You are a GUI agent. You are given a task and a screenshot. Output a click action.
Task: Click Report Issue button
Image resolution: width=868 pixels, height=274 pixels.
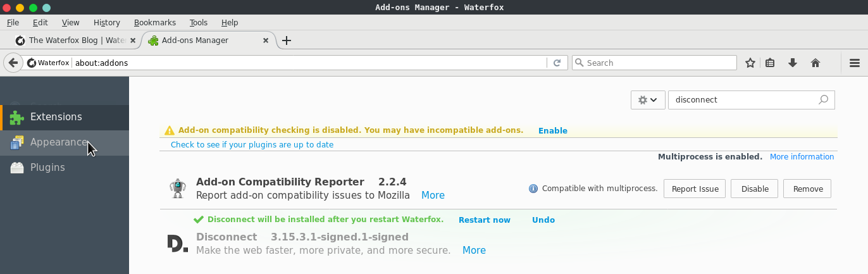[x=695, y=189]
